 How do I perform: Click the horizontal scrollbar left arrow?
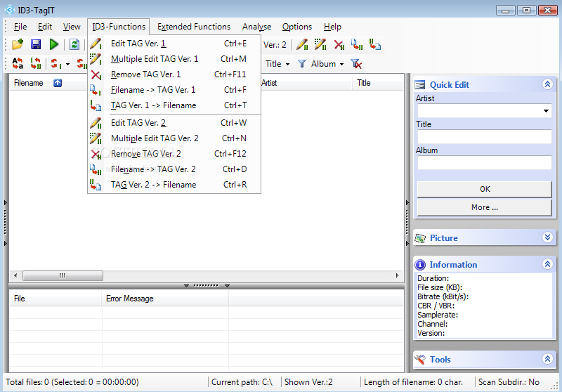[x=15, y=275]
